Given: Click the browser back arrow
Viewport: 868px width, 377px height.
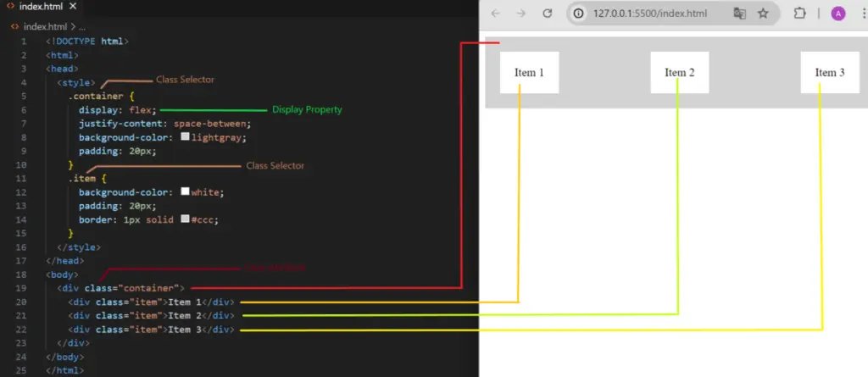Looking at the screenshot, I should click(495, 14).
